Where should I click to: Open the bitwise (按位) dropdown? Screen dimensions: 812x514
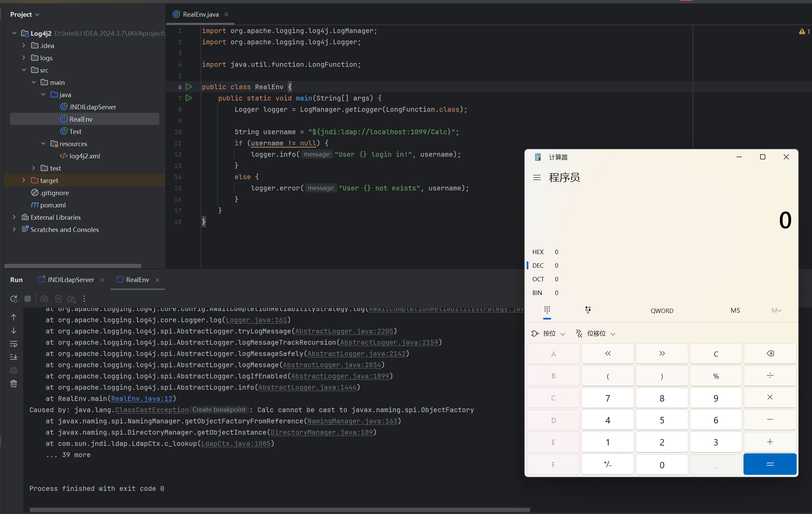(548, 333)
